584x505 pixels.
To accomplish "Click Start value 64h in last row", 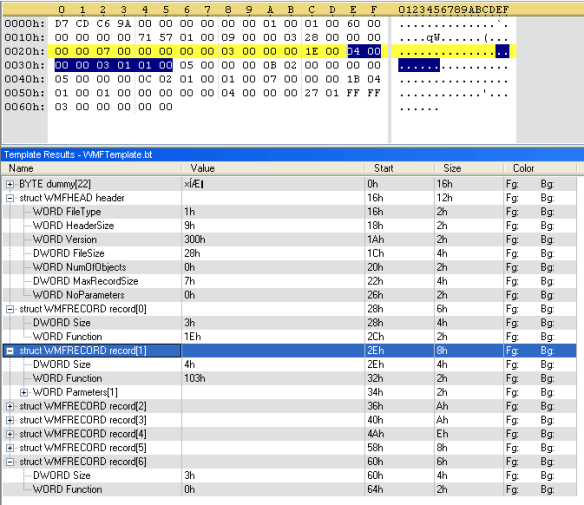I will pos(375,489).
